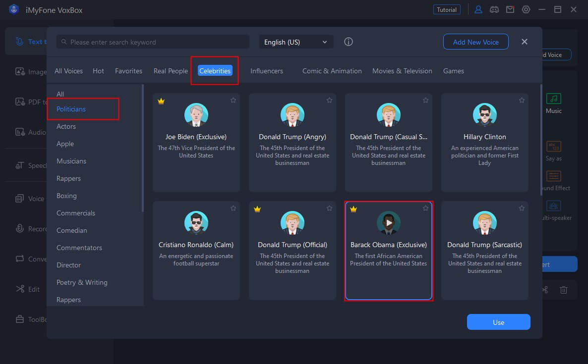The image size is (588, 364).
Task: Click the Multi-speaker icon in background panel
Action: pos(553,206)
